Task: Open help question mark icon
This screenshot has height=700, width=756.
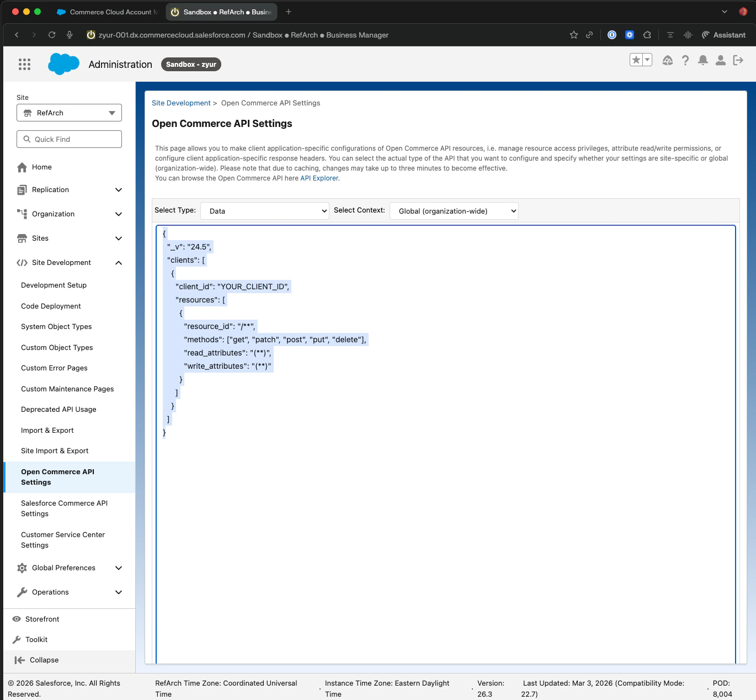Action: click(685, 60)
